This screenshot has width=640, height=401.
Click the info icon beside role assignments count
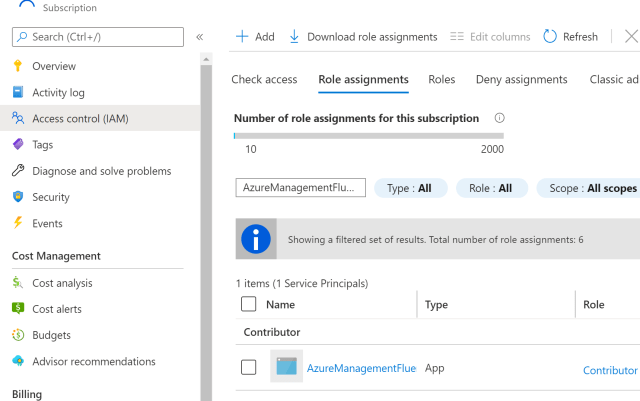tap(499, 118)
